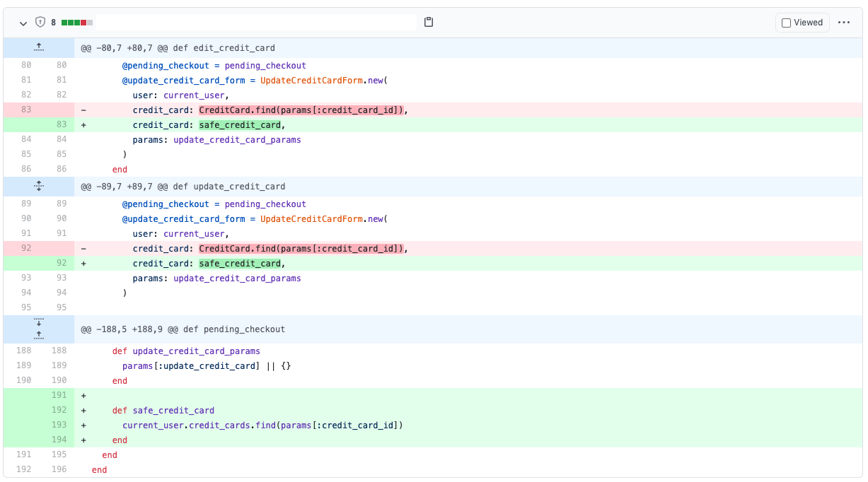Viewport: 868px width, 482px height.
Task: Select deleted line number 83
Action: click(x=26, y=110)
